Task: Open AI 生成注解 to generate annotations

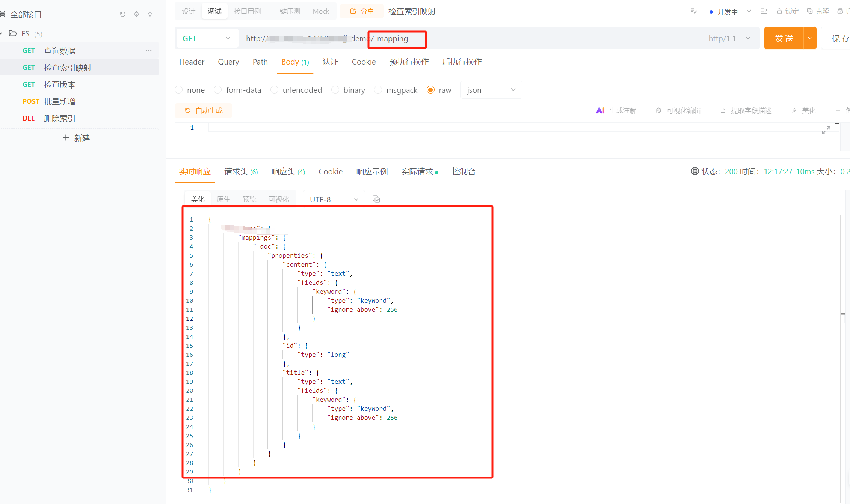Action: 617,110
